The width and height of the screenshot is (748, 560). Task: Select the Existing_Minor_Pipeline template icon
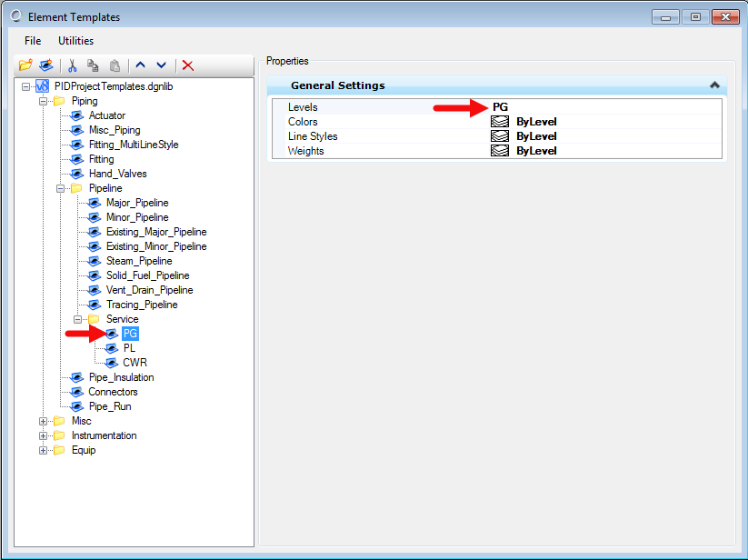tap(95, 246)
